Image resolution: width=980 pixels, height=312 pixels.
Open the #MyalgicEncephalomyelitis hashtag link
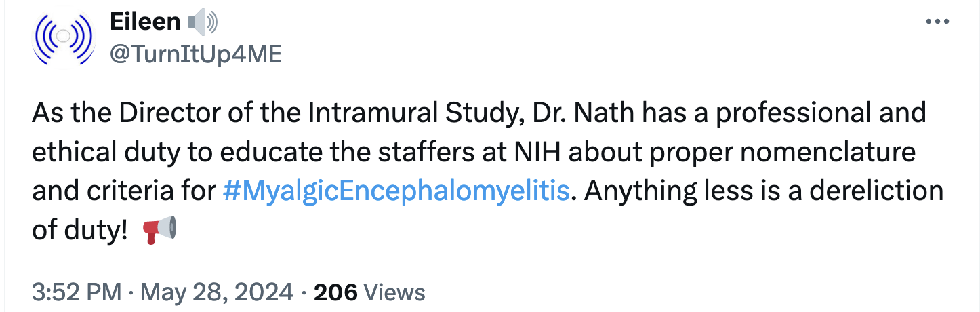(x=396, y=191)
